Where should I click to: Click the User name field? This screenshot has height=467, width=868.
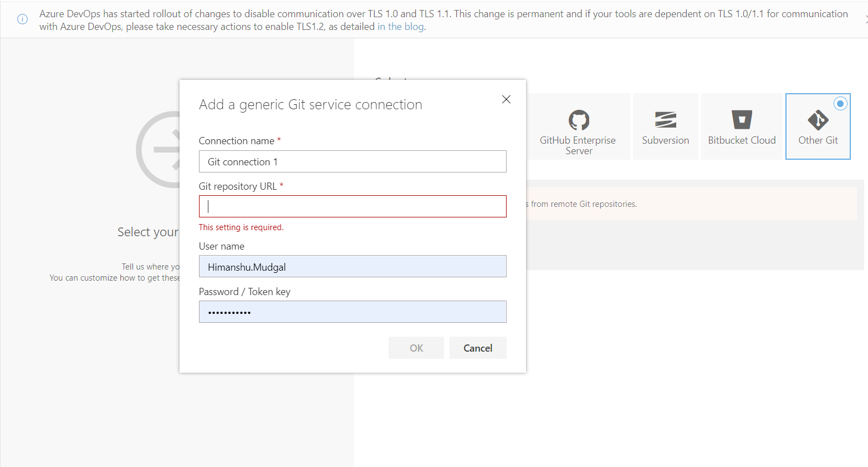click(x=353, y=266)
